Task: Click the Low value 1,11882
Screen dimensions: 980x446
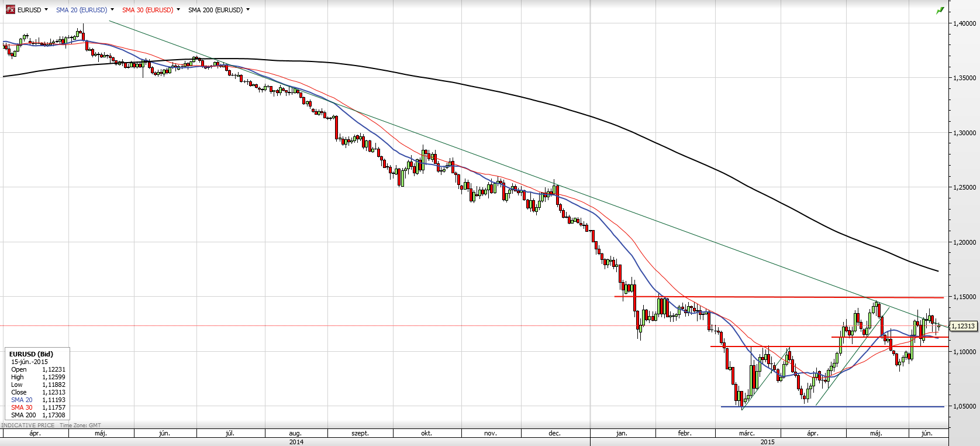Action: click(54, 385)
